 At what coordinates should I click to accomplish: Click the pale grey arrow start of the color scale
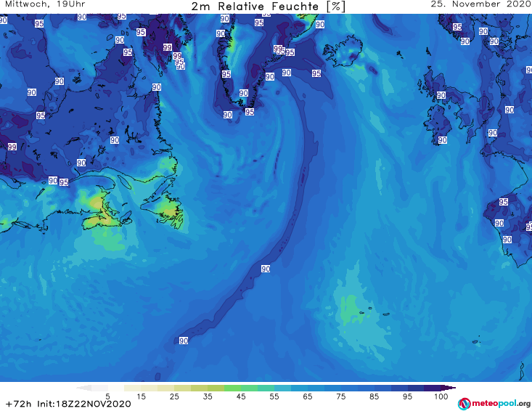click(x=84, y=388)
